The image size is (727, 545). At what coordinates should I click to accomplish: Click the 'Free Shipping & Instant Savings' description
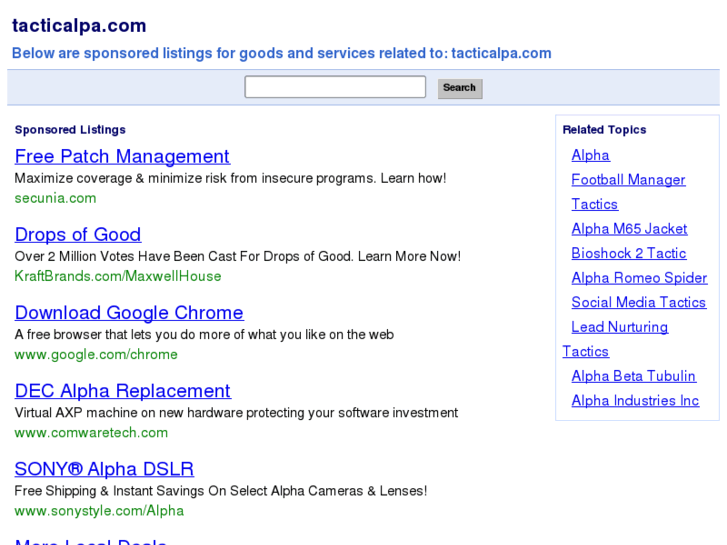(221, 491)
